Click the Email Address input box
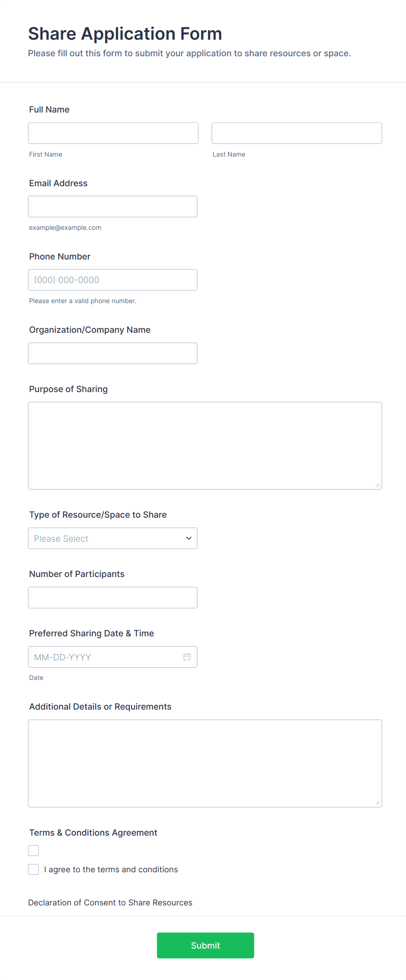Screen dimensions: 406x980 (x=113, y=206)
